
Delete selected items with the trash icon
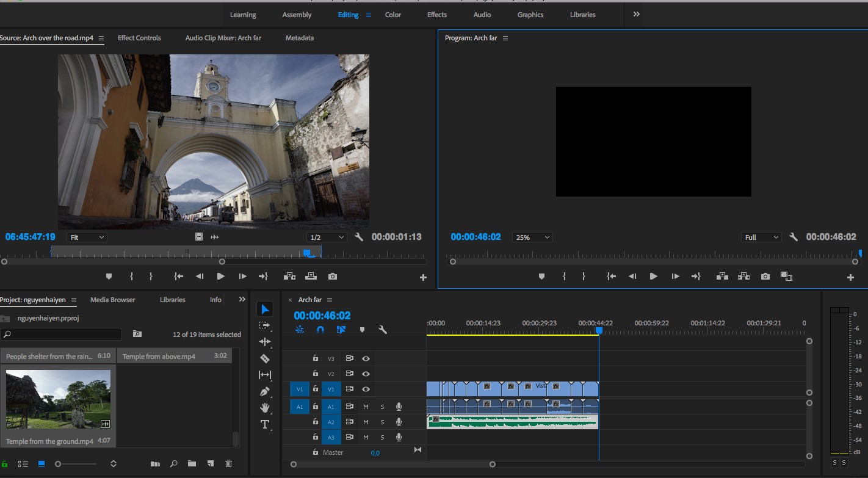[229, 464]
